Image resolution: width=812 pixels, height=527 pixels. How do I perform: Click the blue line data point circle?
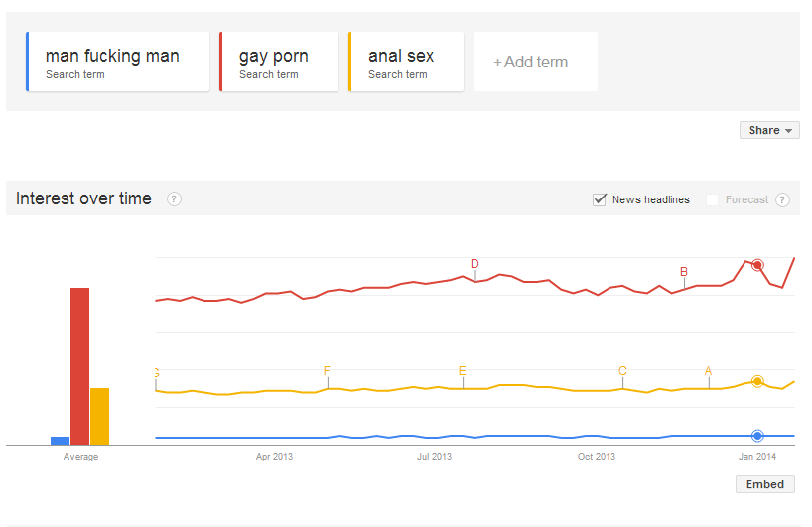(757, 436)
